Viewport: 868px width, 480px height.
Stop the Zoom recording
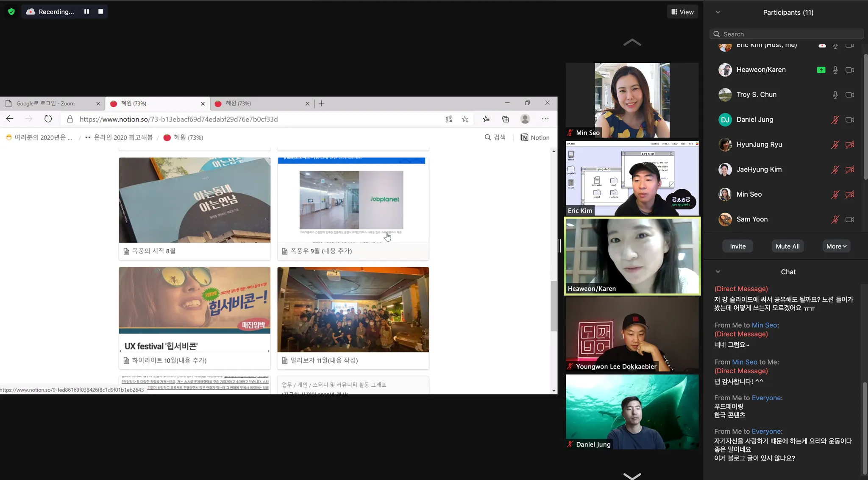pyautogui.click(x=100, y=11)
